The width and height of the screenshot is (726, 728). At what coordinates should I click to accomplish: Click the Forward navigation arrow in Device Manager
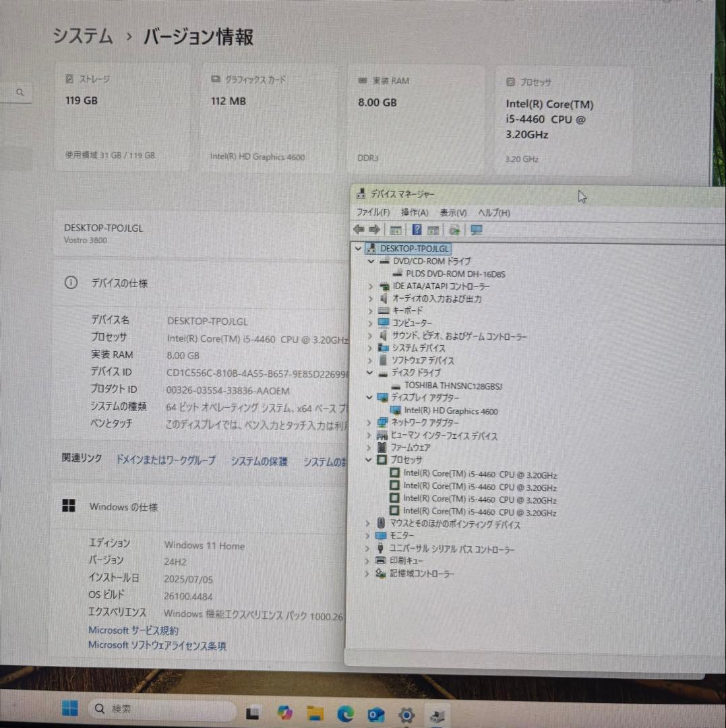point(375,229)
